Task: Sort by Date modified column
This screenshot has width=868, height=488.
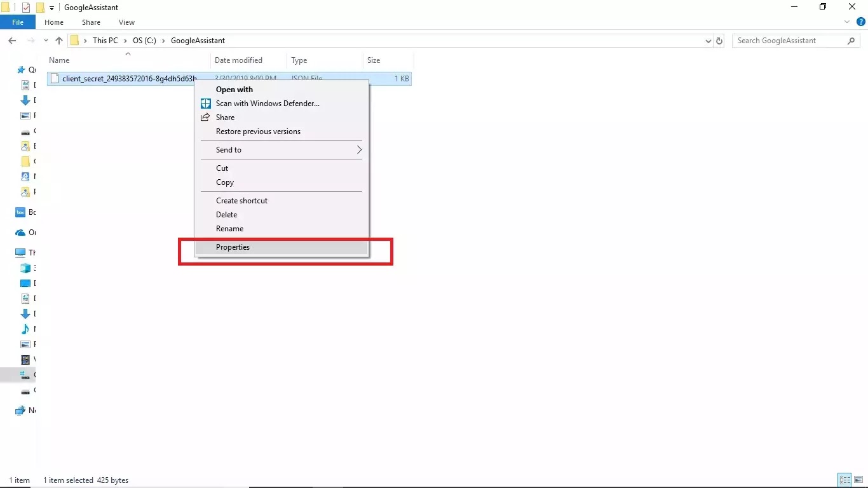Action: pos(249,60)
